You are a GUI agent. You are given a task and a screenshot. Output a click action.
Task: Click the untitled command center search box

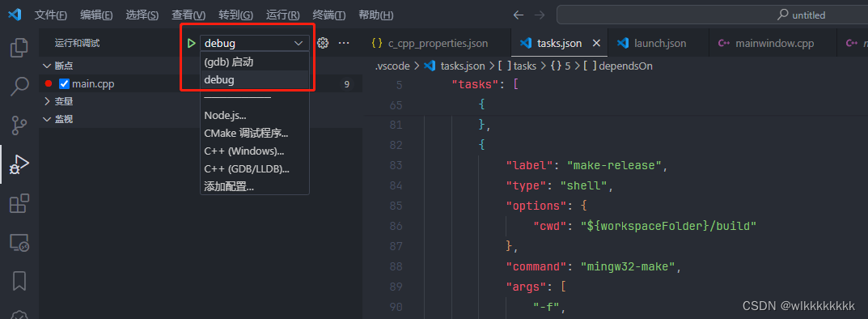coord(712,15)
